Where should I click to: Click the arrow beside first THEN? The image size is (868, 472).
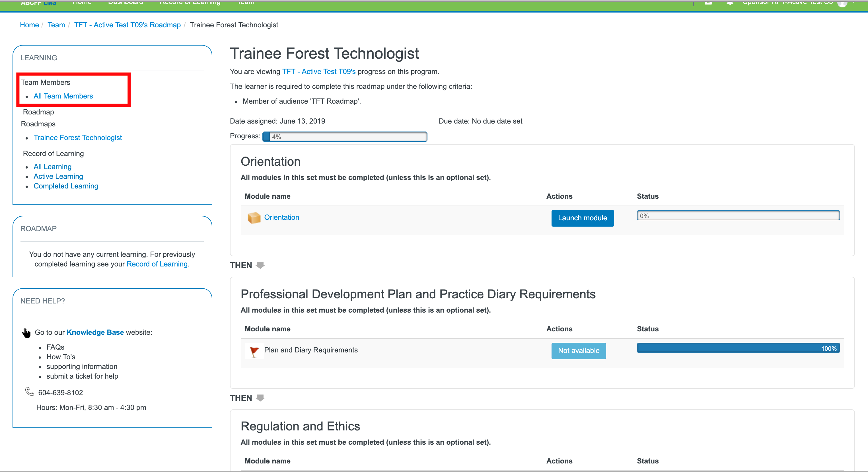(260, 265)
